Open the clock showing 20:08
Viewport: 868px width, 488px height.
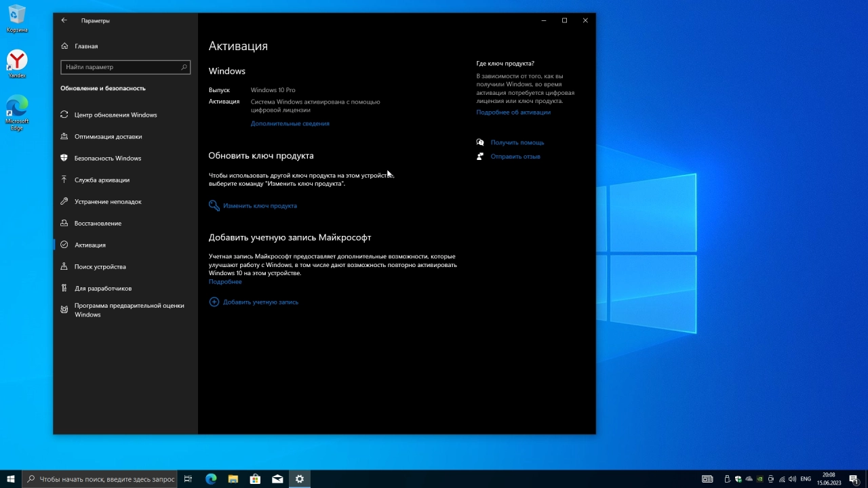pyautogui.click(x=829, y=479)
